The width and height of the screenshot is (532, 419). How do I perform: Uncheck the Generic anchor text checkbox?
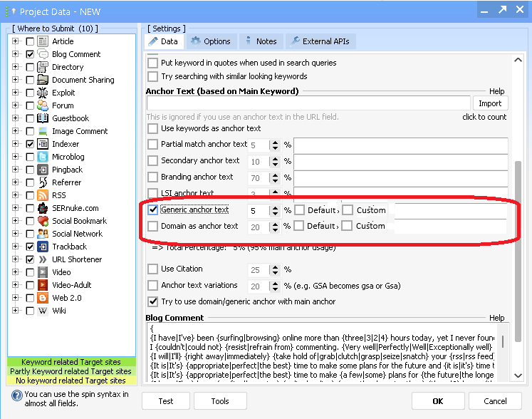click(x=152, y=210)
